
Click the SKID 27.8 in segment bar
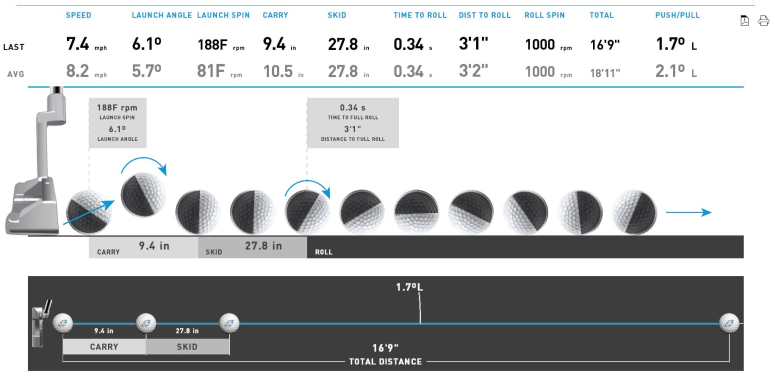pyautogui.click(x=252, y=247)
